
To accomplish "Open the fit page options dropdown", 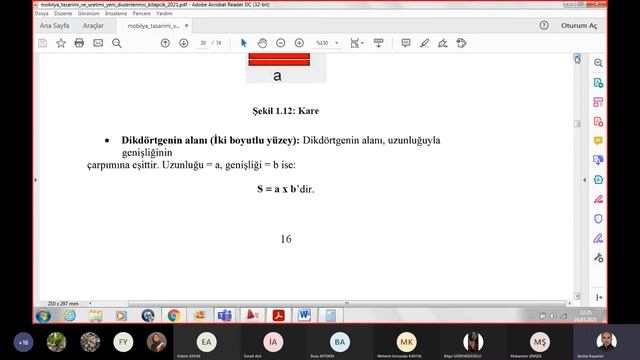I will (357, 43).
